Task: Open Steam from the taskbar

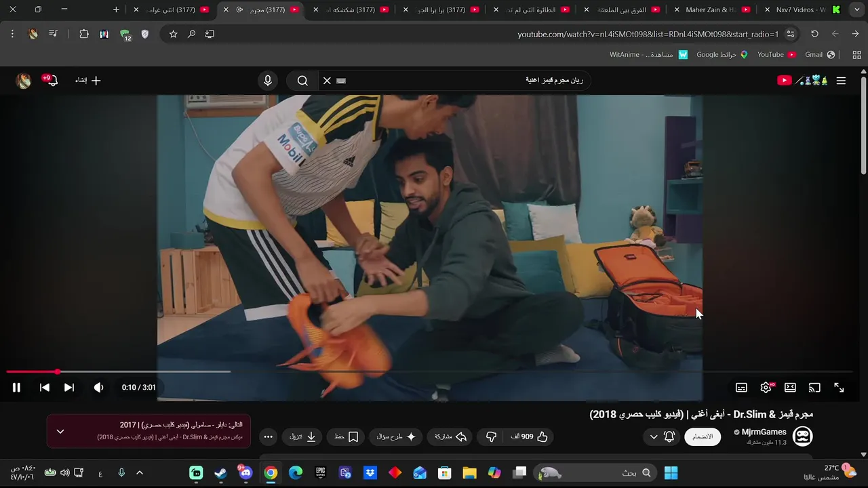Action: coord(221,473)
